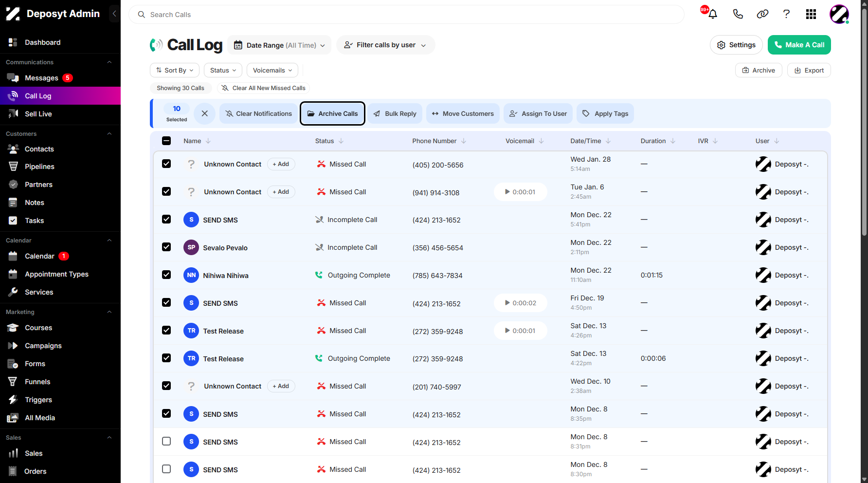The height and width of the screenshot is (483, 868).
Task: Open the user profile avatar
Action: pyautogui.click(x=839, y=14)
